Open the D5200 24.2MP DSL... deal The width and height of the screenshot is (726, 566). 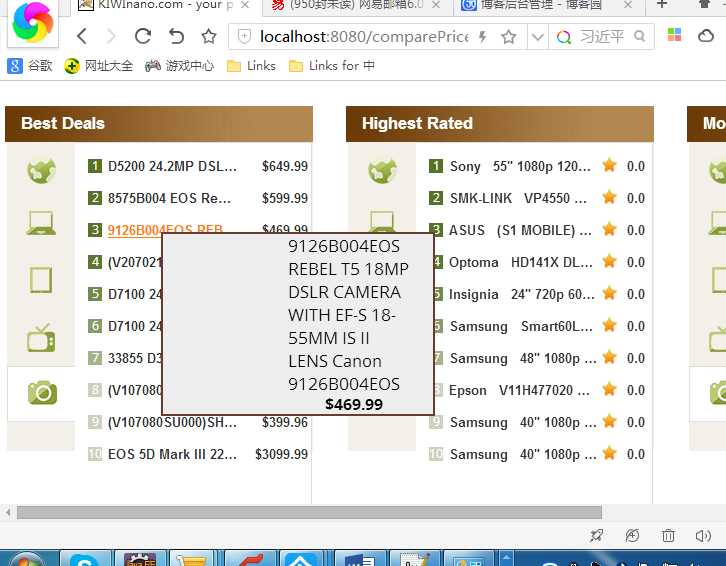[x=172, y=166]
